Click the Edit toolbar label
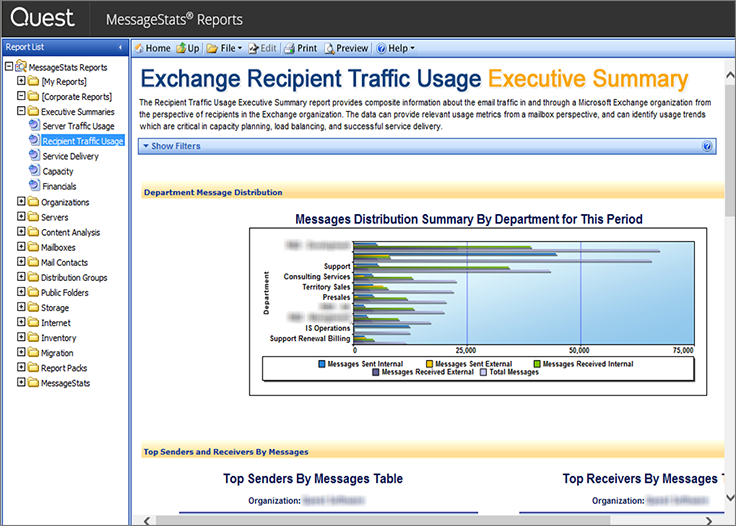This screenshot has width=736, height=526. click(x=268, y=48)
